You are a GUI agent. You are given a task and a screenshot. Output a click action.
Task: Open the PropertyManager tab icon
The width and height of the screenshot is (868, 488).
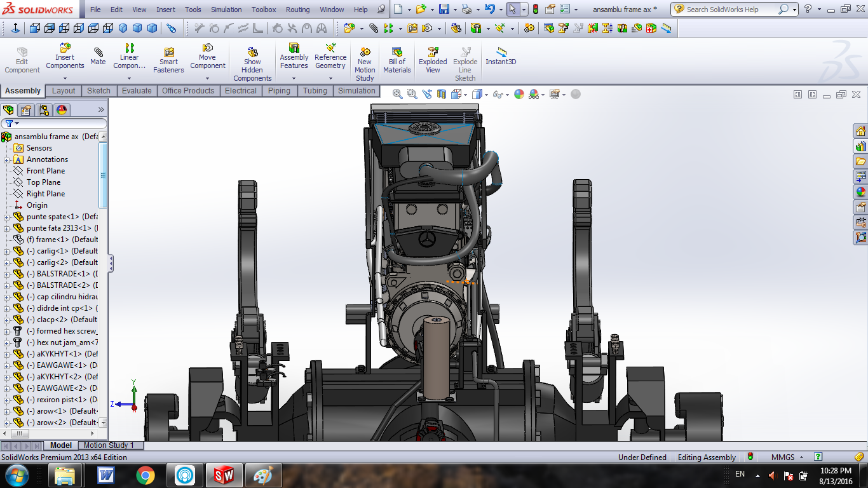[x=26, y=110]
